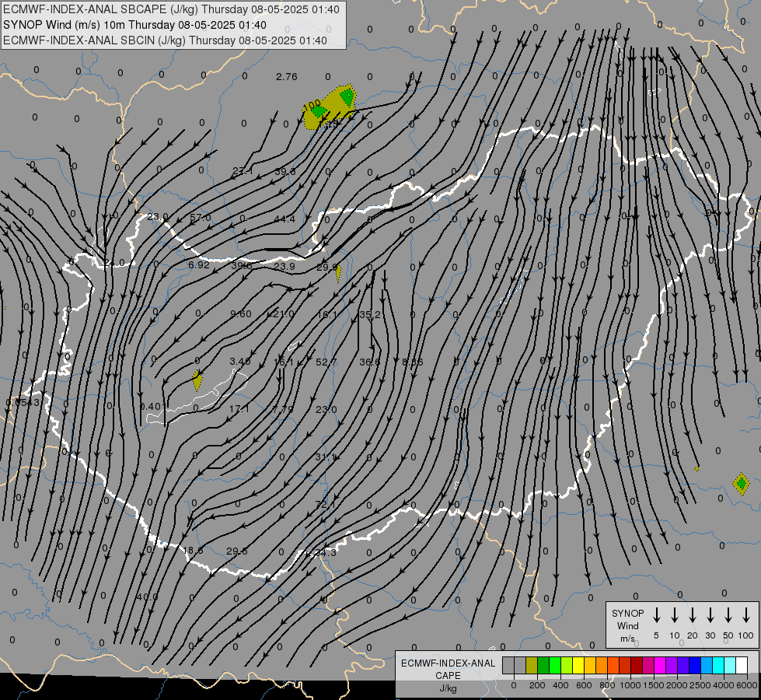Click the 50 m/s wind arrow in legend
761x700 pixels.
(x=728, y=615)
